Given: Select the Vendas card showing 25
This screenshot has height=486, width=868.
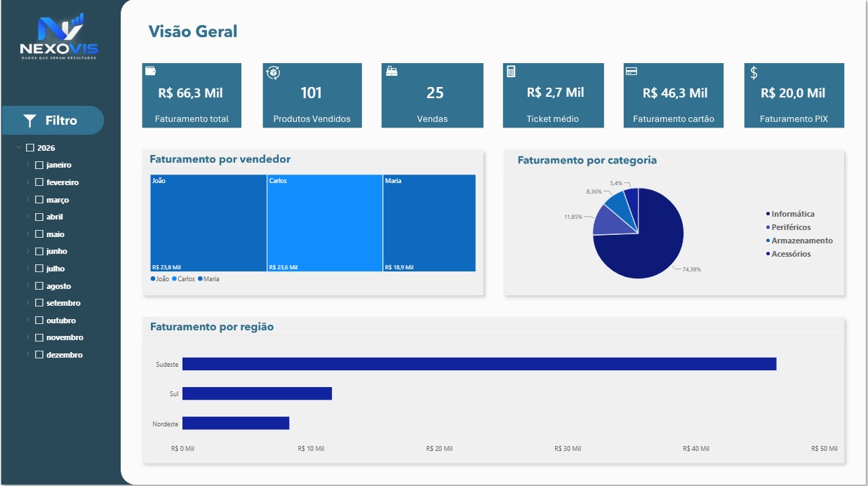Looking at the screenshot, I should point(433,95).
